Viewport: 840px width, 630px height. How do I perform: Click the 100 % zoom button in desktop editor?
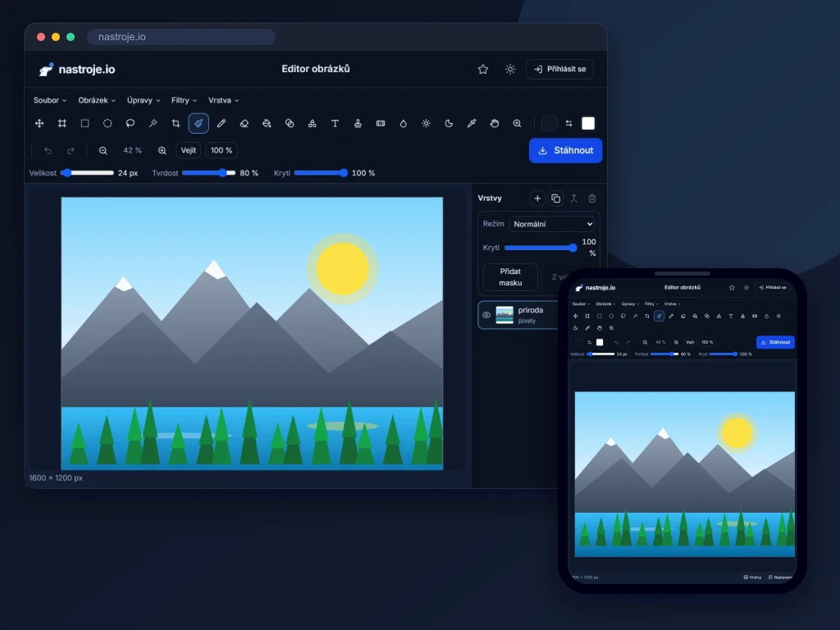(221, 151)
